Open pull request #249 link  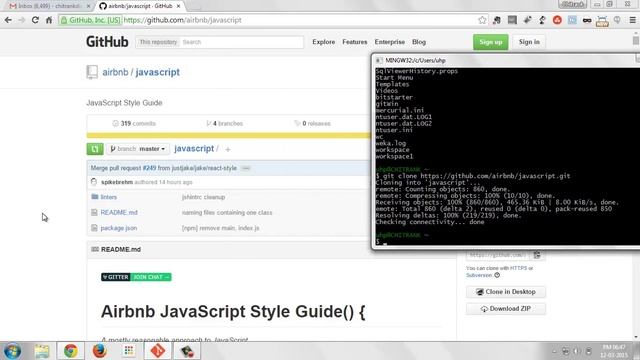[149, 168]
